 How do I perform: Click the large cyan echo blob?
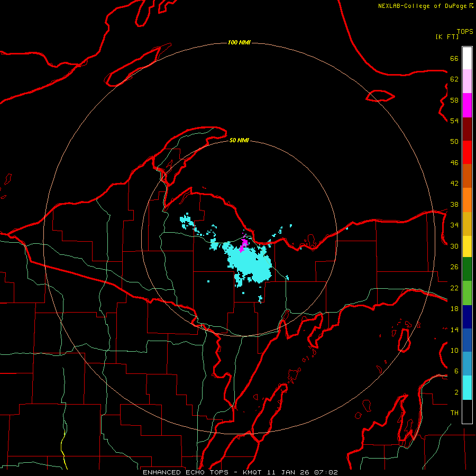251,262
